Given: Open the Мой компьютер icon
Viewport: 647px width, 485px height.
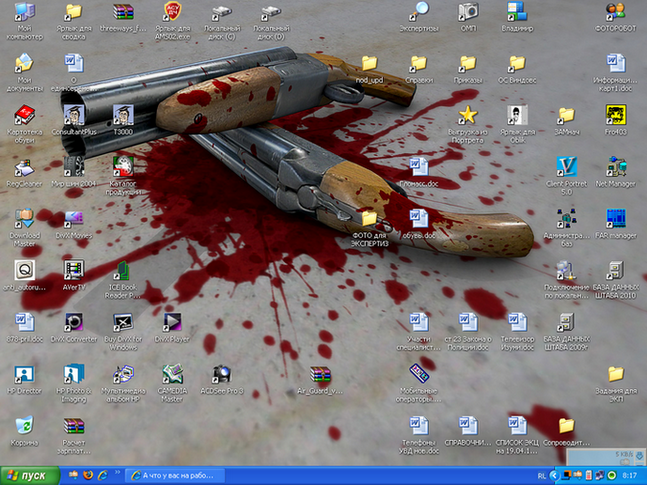Looking at the screenshot, I should (x=24, y=12).
